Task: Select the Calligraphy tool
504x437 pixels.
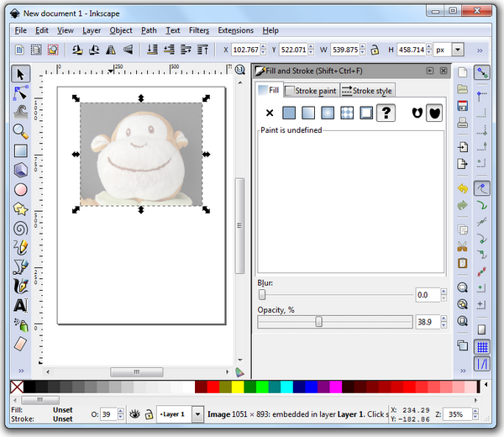Action: click(20, 286)
